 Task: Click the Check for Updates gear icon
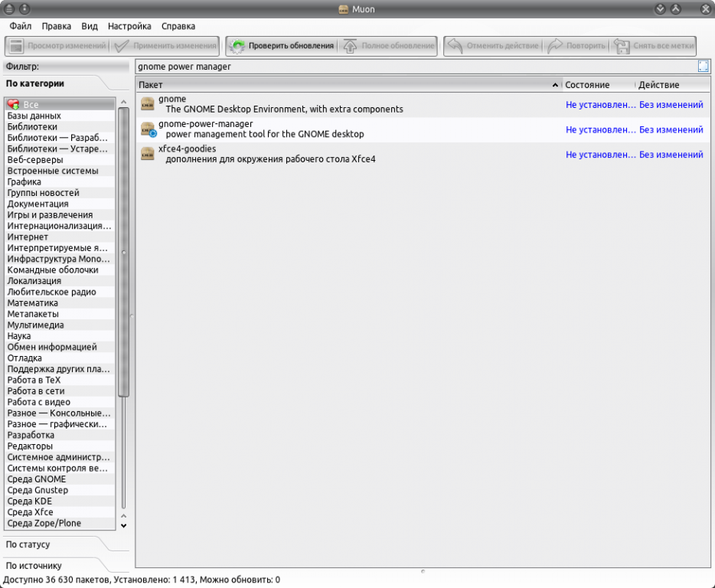point(237,46)
